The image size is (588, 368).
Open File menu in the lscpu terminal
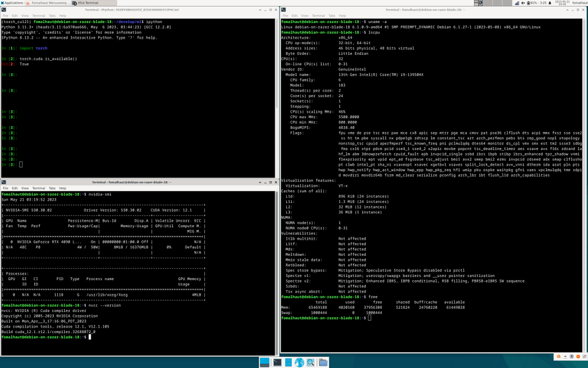[x=286, y=16]
